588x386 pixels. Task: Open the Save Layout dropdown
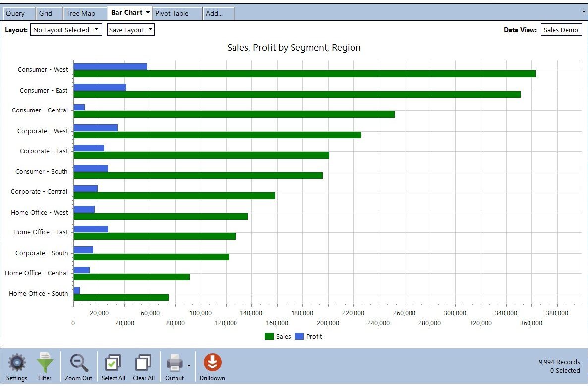130,30
